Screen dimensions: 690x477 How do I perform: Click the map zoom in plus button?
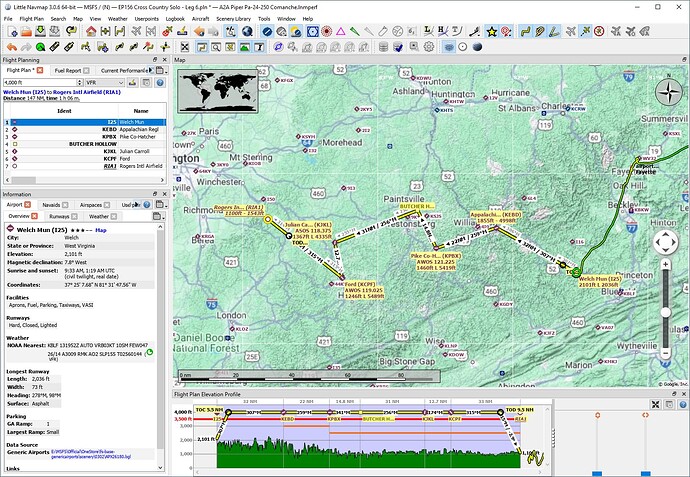(x=665, y=265)
